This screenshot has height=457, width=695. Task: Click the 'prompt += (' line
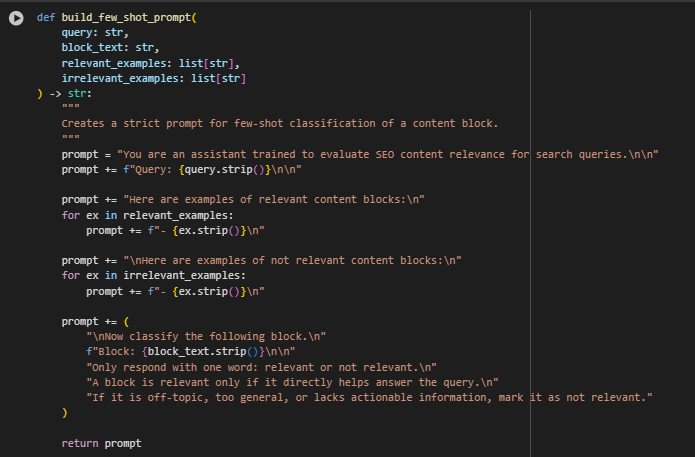click(x=95, y=321)
